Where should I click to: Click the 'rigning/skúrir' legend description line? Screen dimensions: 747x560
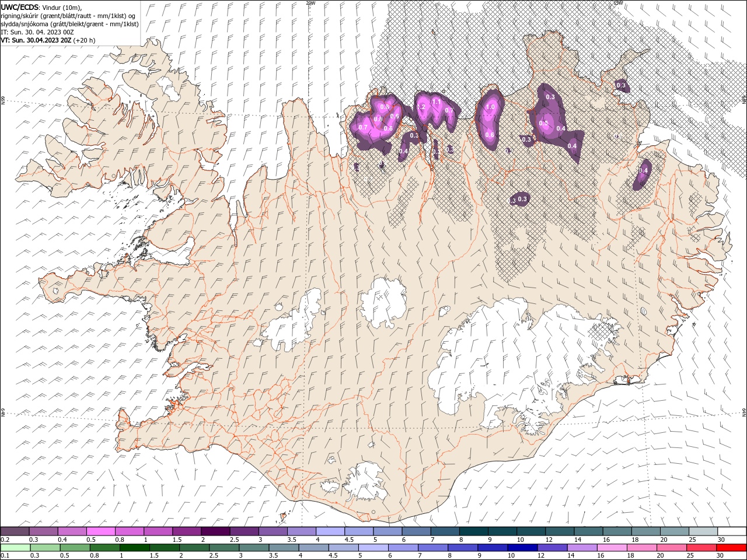pos(68,16)
